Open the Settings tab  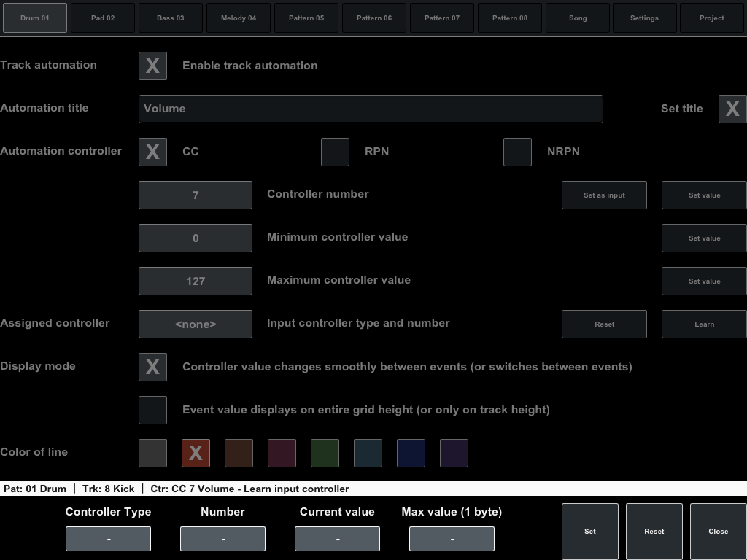click(644, 17)
